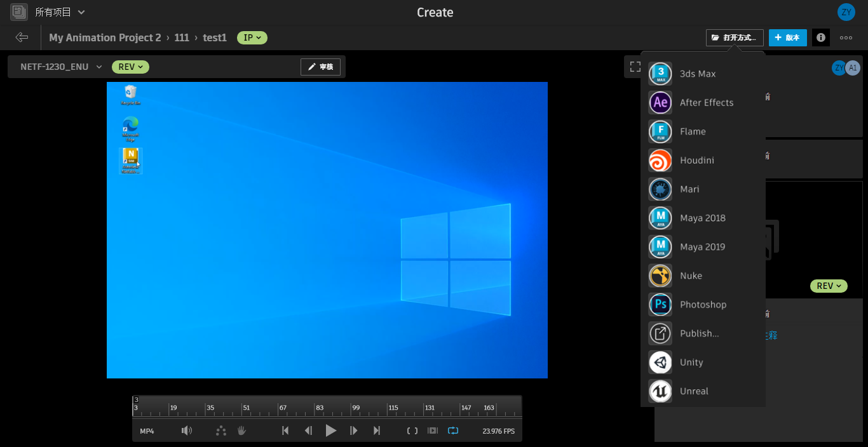Pick Mari in the open-with menu
868x447 pixels.
click(x=703, y=189)
